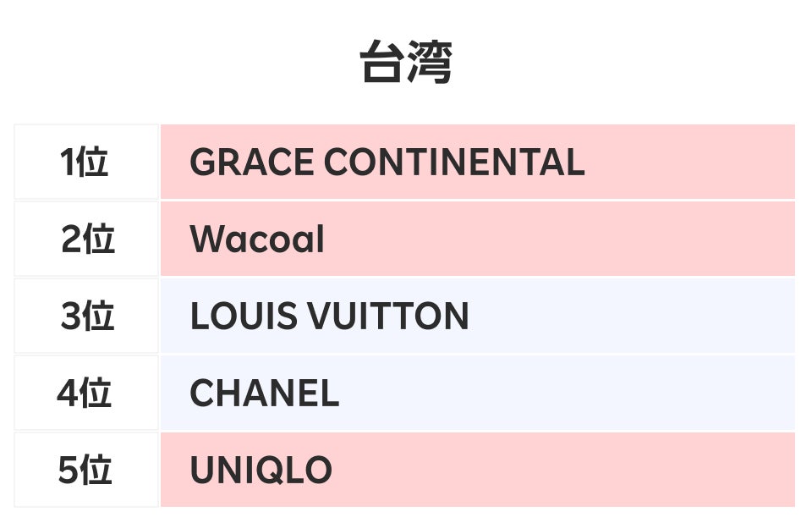The image size is (812, 523).
Task: Click the digit 5 in fifth-place rank
Action: point(68,471)
